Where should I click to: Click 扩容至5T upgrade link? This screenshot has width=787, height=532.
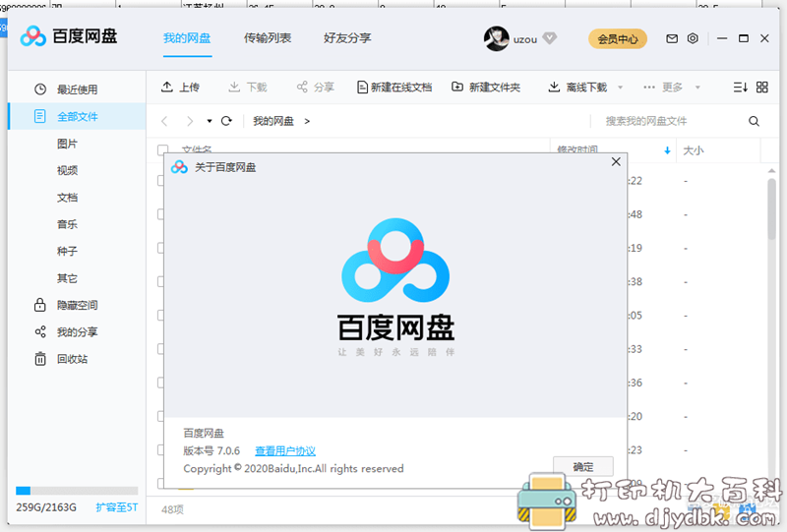(x=116, y=507)
